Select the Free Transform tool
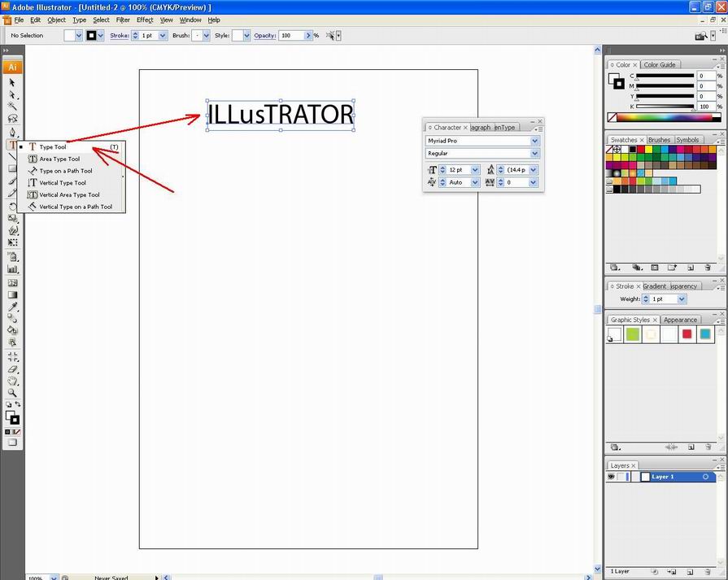This screenshot has width=728, height=580. tap(12, 242)
